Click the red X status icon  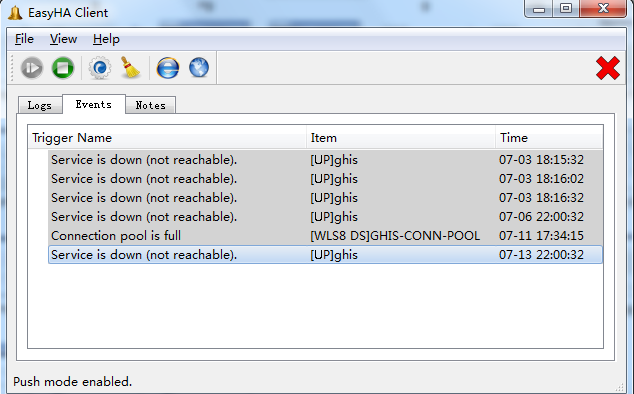click(608, 68)
